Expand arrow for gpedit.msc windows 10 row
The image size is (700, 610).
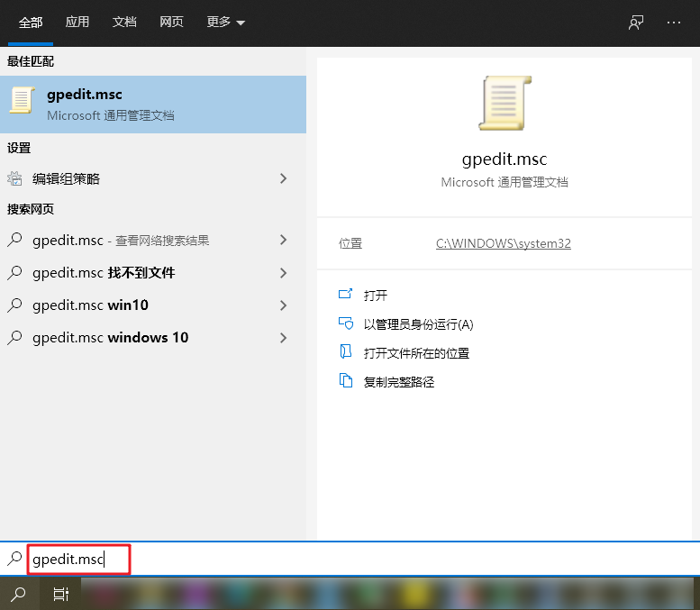click(283, 338)
